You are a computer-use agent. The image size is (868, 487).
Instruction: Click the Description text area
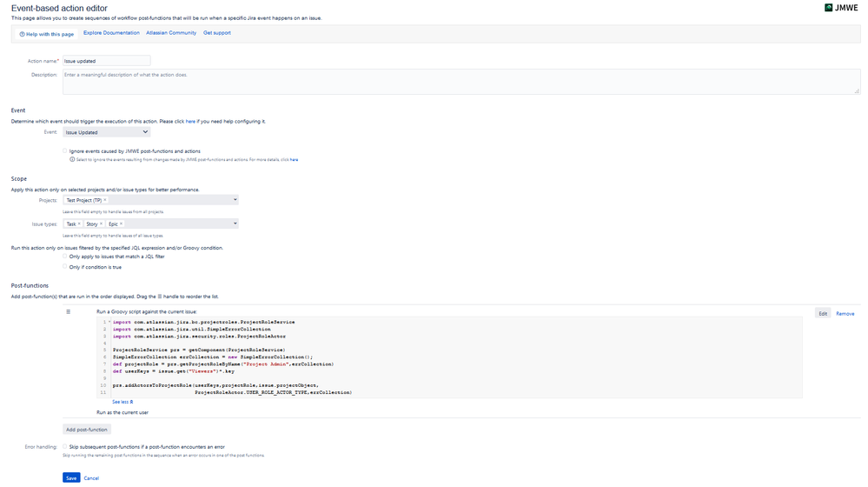461,82
